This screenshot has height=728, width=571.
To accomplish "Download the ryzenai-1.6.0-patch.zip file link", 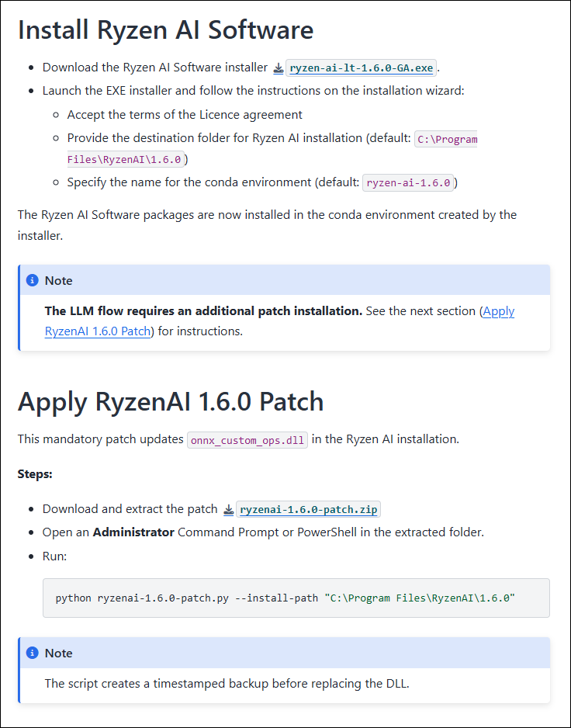I will (x=308, y=510).
